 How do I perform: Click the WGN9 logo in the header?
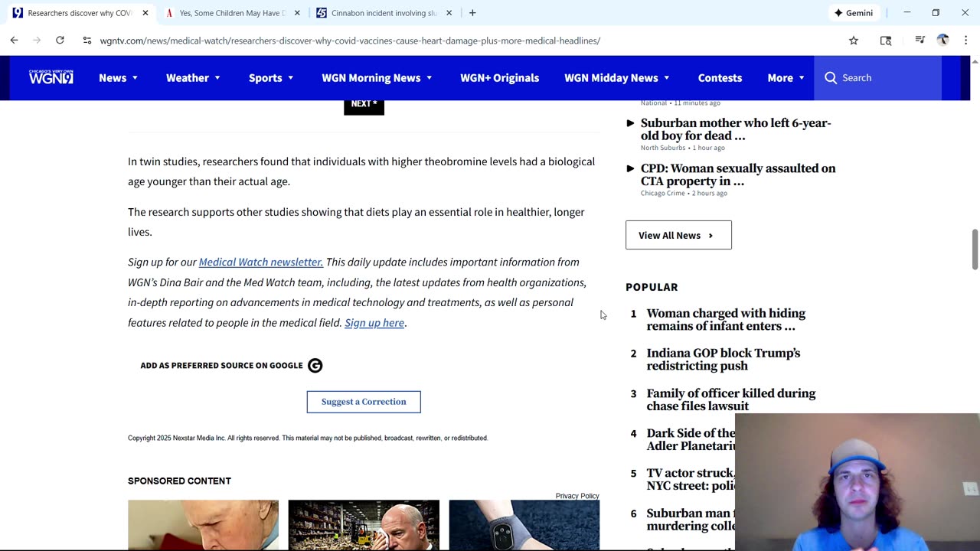coord(51,77)
